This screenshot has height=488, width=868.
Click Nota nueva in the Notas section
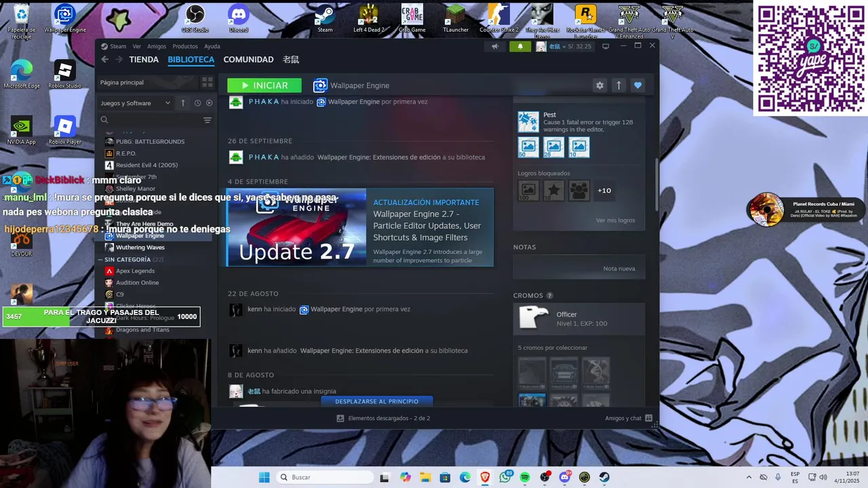tap(619, 268)
